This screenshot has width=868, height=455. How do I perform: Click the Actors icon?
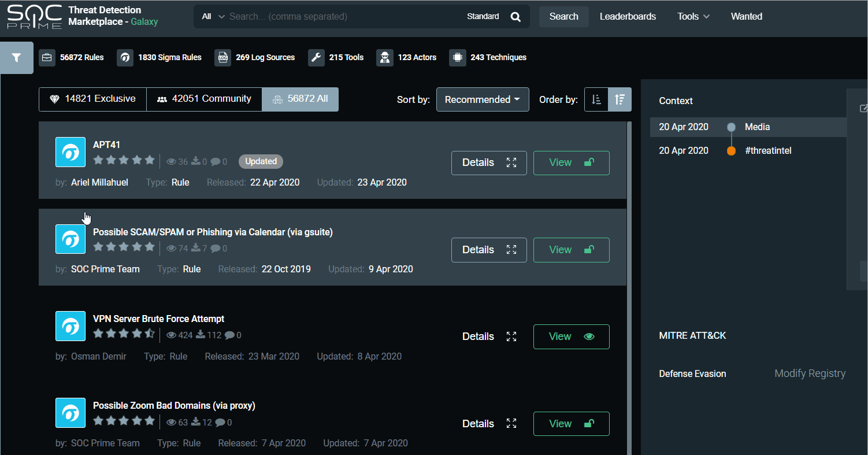pos(385,58)
